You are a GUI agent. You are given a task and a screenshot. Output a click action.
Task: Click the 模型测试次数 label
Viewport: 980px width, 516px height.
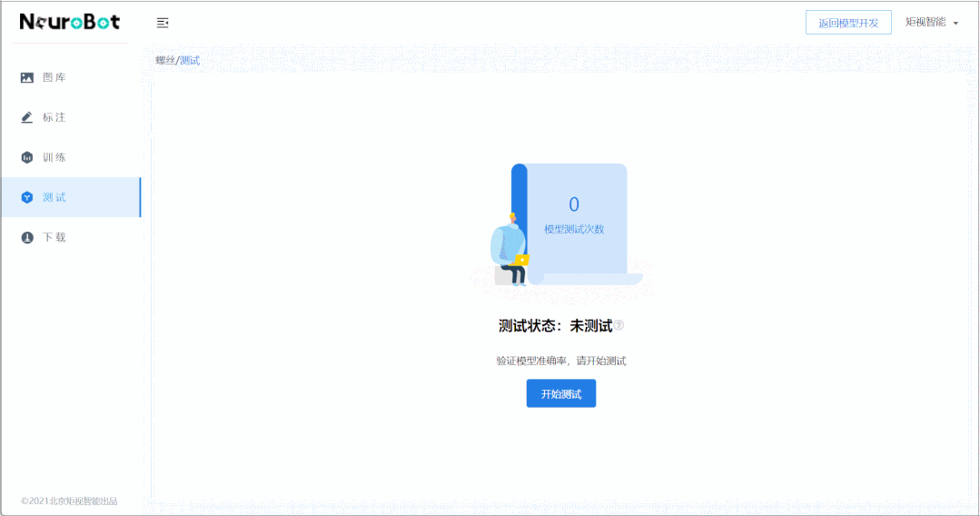tap(574, 229)
